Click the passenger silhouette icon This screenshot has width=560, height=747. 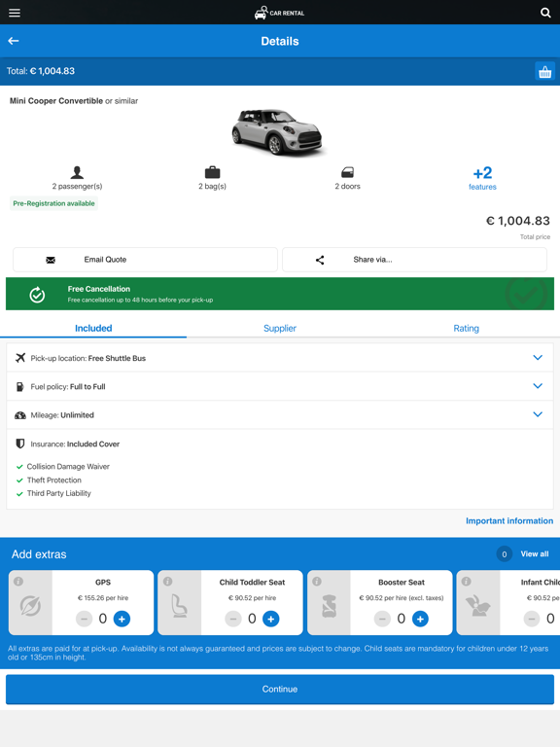[77, 172]
